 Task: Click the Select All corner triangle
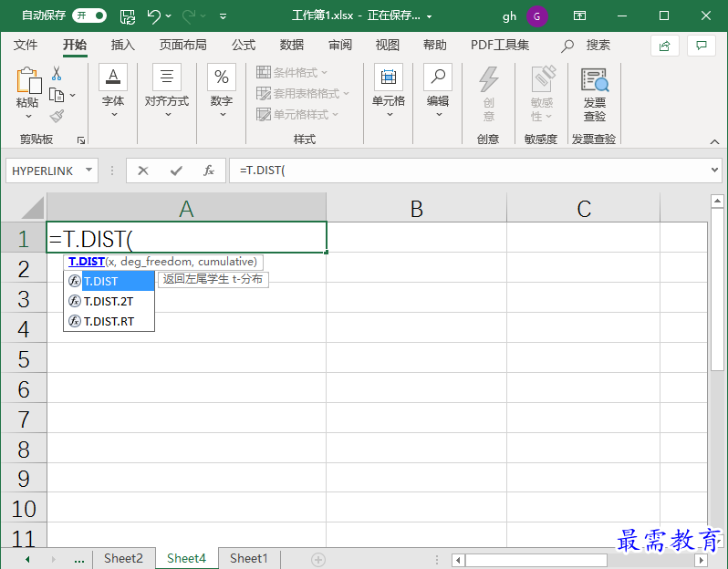coord(33,207)
